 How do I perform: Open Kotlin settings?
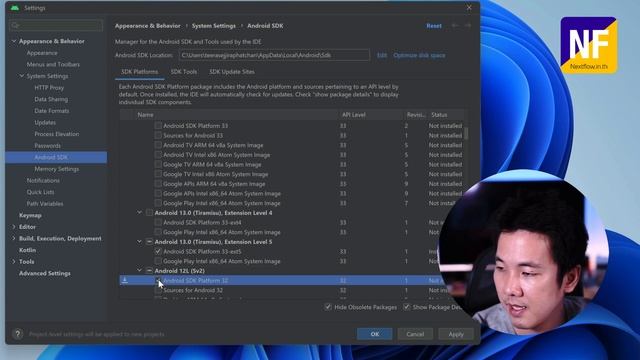point(27,250)
